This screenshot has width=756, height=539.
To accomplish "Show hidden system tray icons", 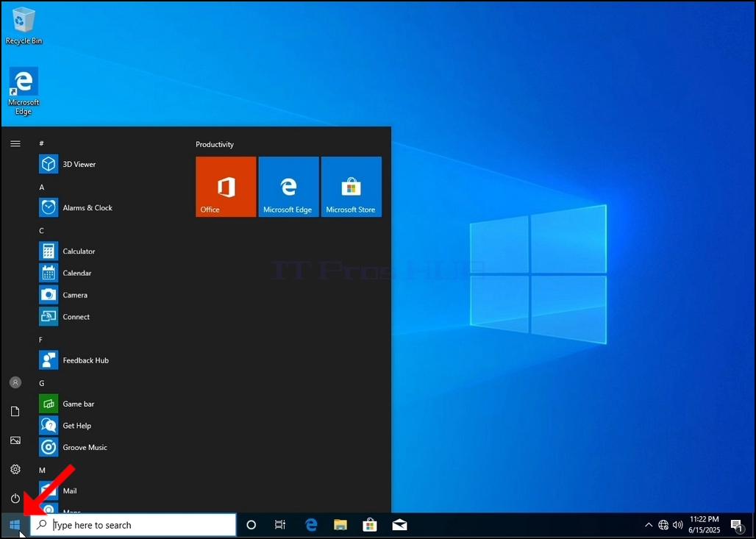I will pos(649,525).
